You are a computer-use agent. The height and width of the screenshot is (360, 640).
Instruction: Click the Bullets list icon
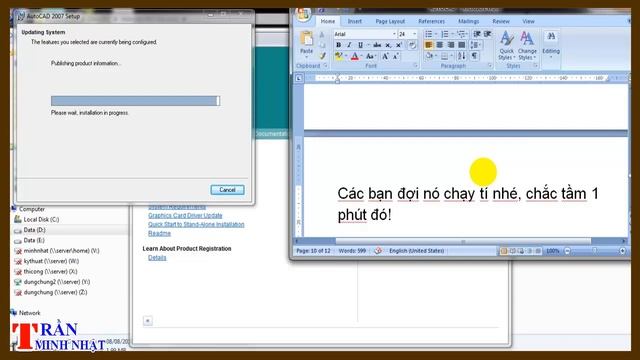tap(429, 34)
